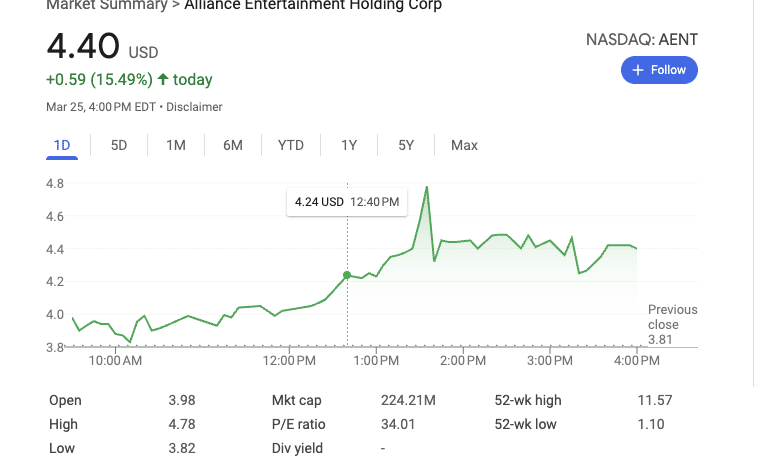This screenshot has height=476, width=766.
Task: Click the Alliance Entertainment Holding Corp title
Action: pyautogui.click(x=313, y=5)
